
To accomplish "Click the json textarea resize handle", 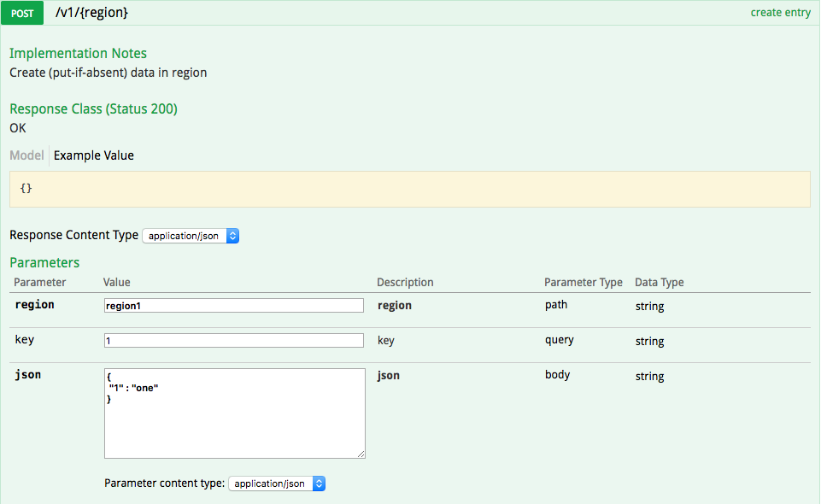I will tap(361, 454).
